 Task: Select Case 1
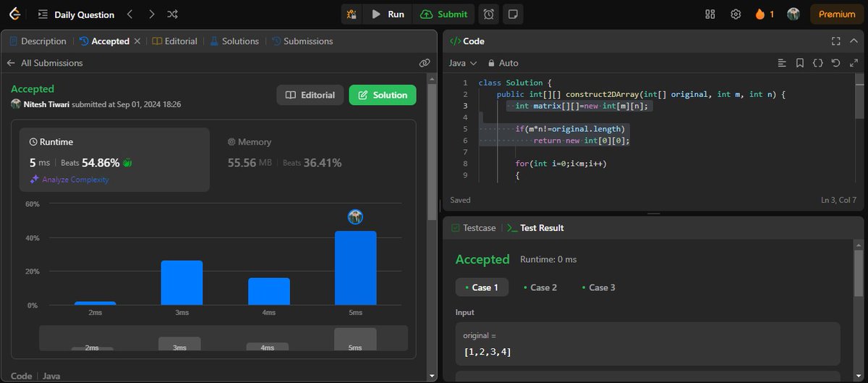click(x=482, y=287)
